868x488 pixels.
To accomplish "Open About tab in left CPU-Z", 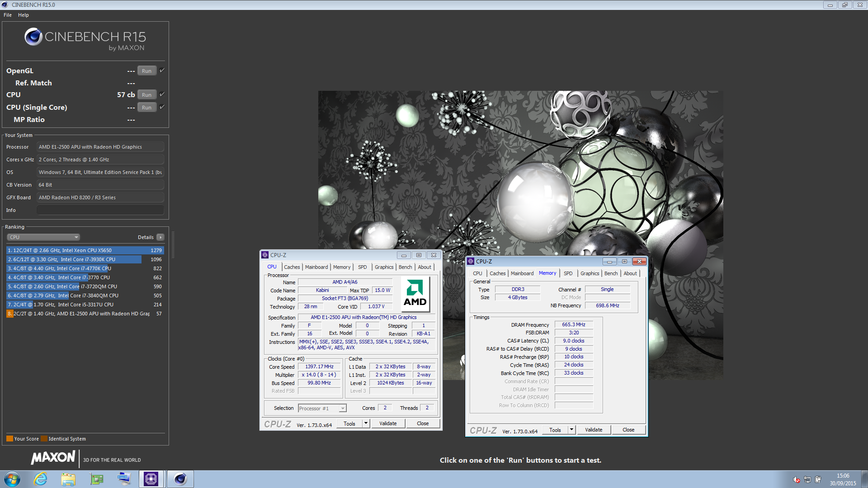I will tap(425, 267).
